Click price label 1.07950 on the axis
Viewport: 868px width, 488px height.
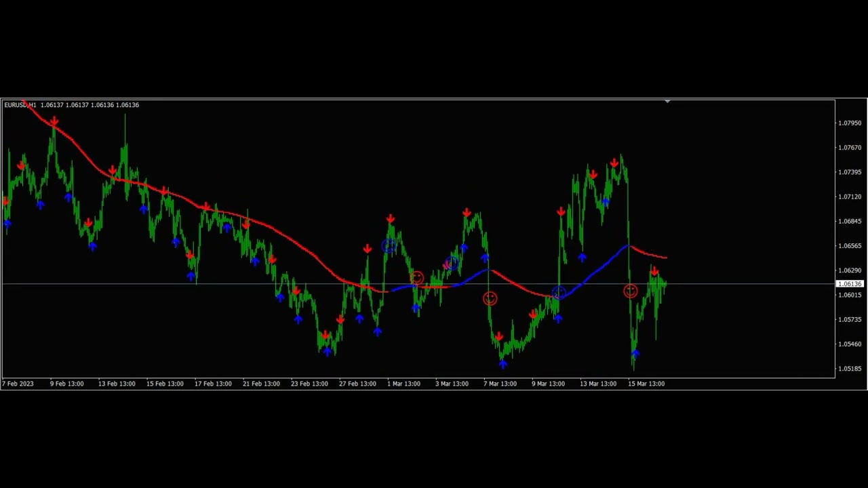(x=850, y=123)
